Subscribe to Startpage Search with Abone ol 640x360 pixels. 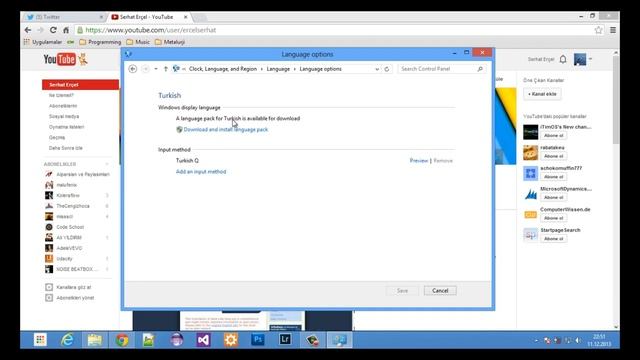[x=553, y=239]
